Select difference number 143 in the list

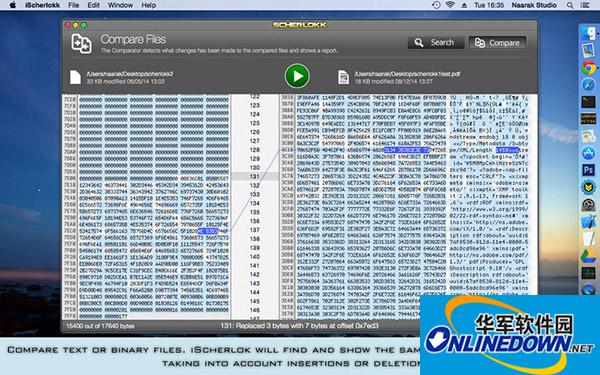255,283
